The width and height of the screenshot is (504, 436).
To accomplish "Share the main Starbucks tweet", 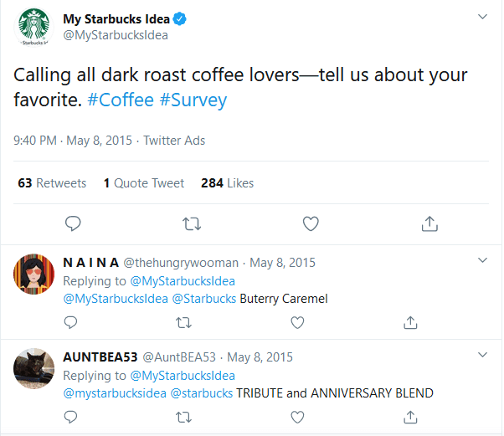I will point(429,223).
